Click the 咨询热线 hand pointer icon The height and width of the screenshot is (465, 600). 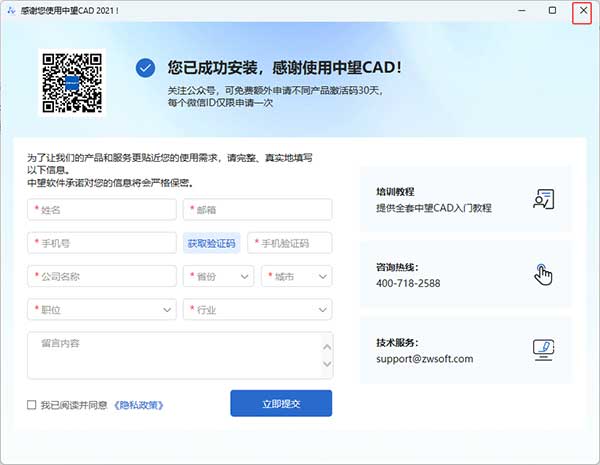(x=543, y=274)
